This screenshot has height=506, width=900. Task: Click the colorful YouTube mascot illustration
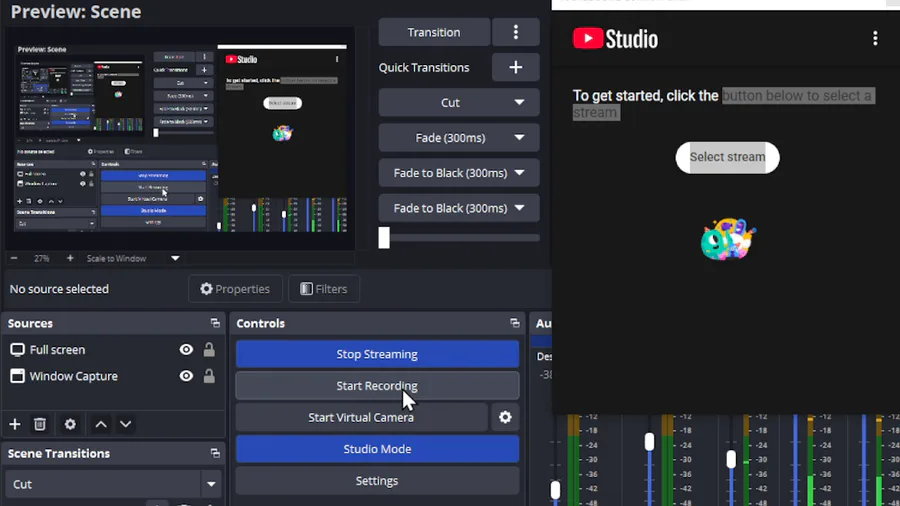(728, 239)
